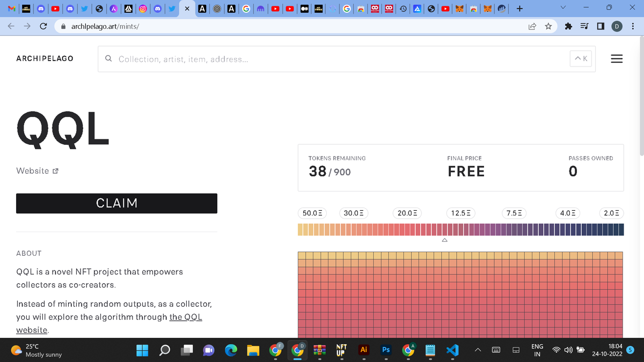This screenshot has width=644, height=362.
Task: Share this page from the address bar
Action: pos(532,26)
